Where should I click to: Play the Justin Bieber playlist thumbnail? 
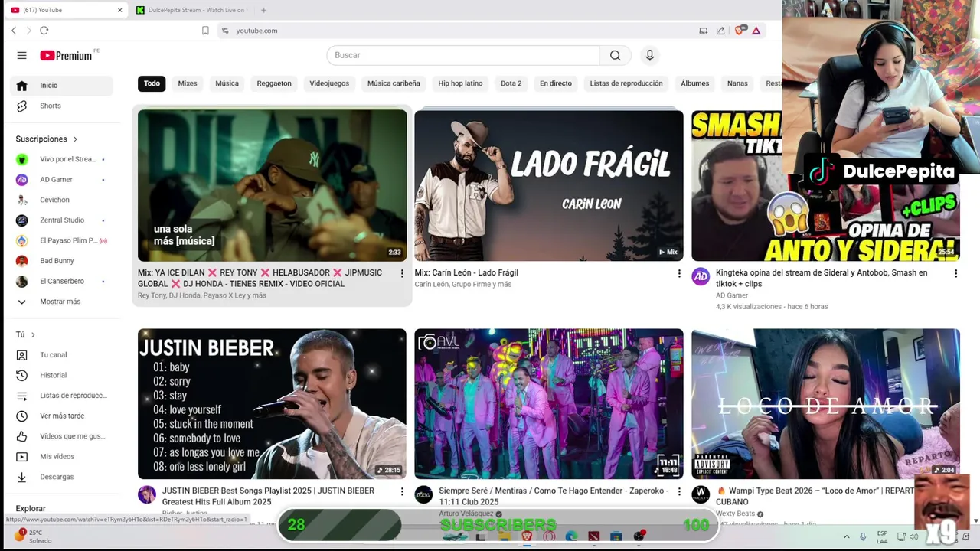click(272, 404)
